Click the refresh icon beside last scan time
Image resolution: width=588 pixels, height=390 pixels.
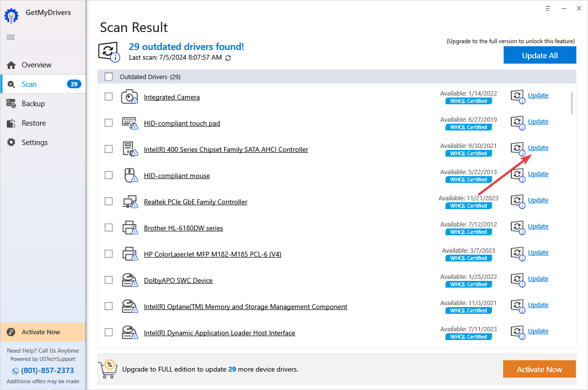228,58
